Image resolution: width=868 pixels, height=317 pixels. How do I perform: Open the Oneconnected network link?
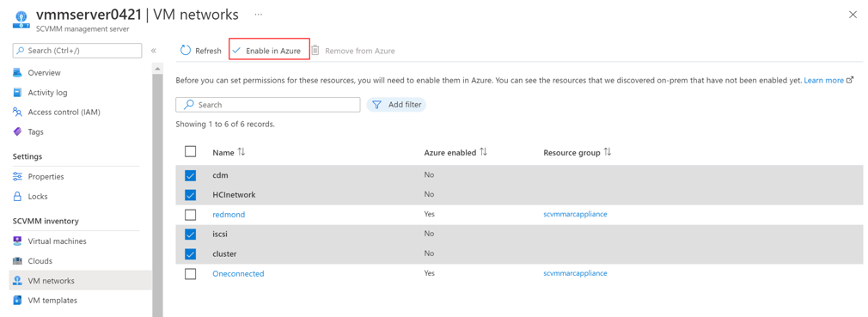coord(239,273)
